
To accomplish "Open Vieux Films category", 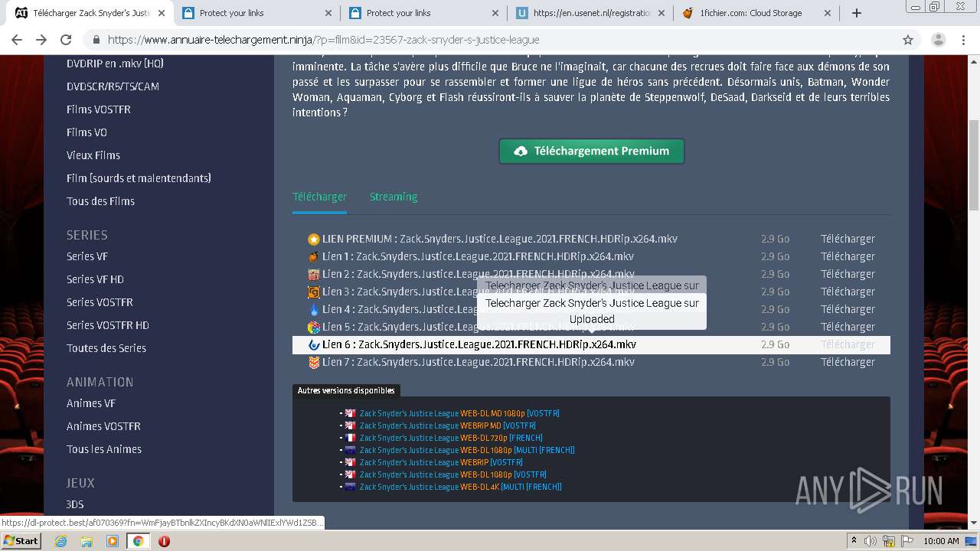I will (x=93, y=155).
